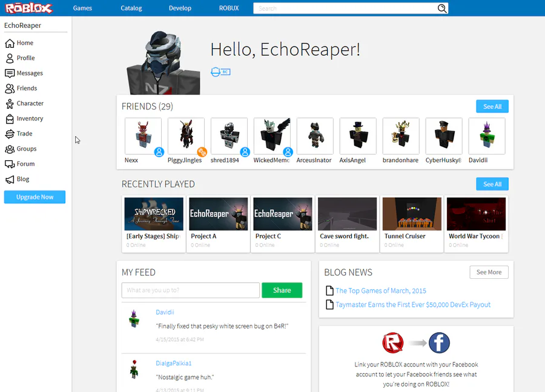
Task: Click the What are you up to? field
Action: pyautogui.click(x=191, y=290)
